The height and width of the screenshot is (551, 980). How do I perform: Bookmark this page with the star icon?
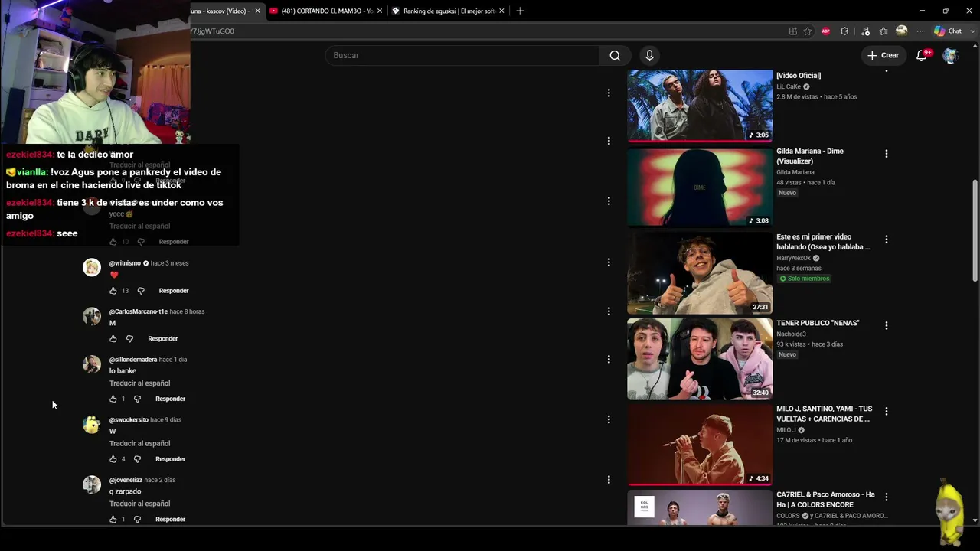[x=808, y=31]
